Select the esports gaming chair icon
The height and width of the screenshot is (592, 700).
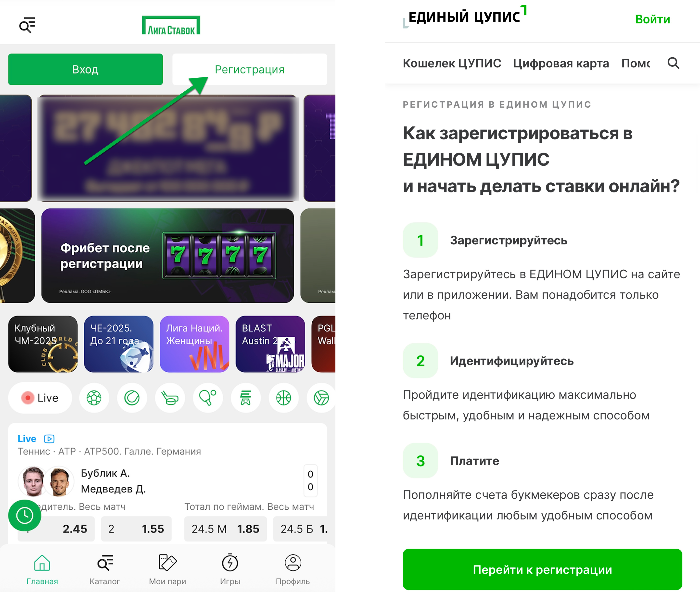coord(246,398)
